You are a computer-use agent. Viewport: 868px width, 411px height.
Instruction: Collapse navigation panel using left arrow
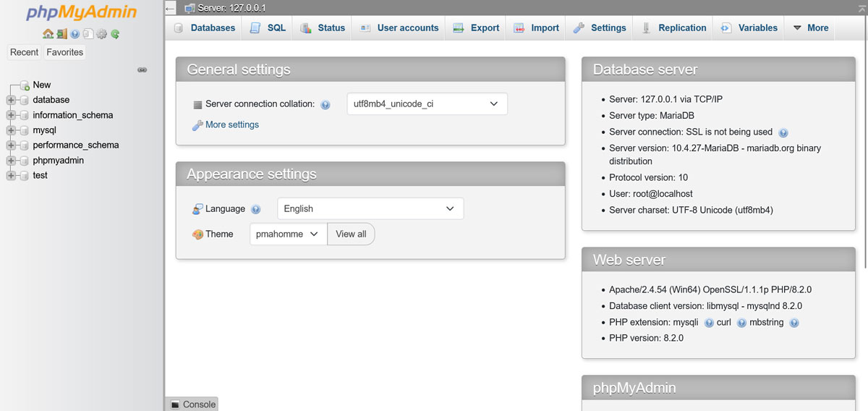(170, 8)
